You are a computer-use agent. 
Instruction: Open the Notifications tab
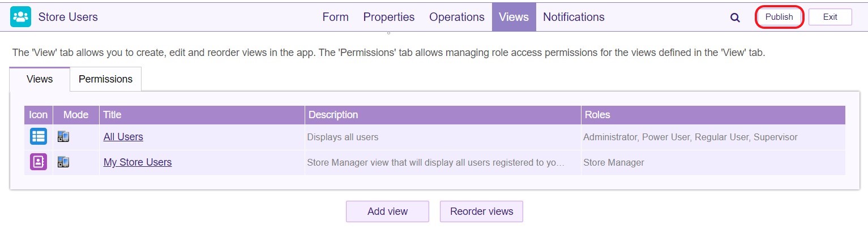(x=574, y=17)
